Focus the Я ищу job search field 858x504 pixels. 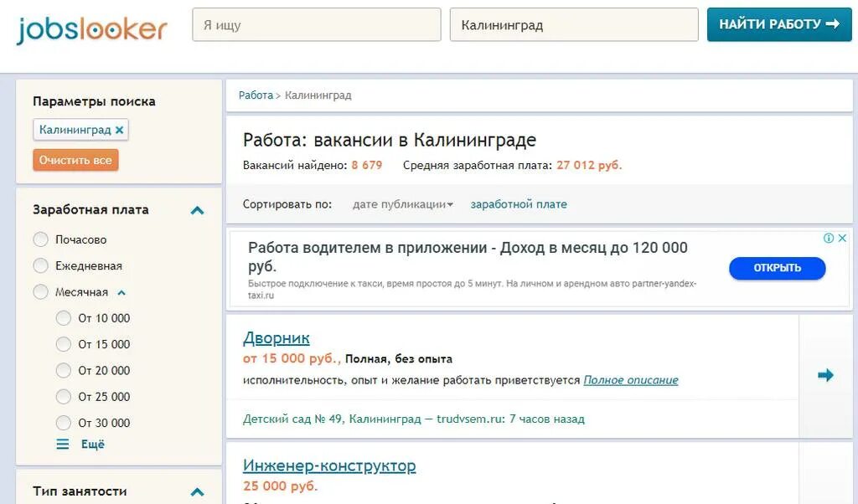[x=316, y=24]
